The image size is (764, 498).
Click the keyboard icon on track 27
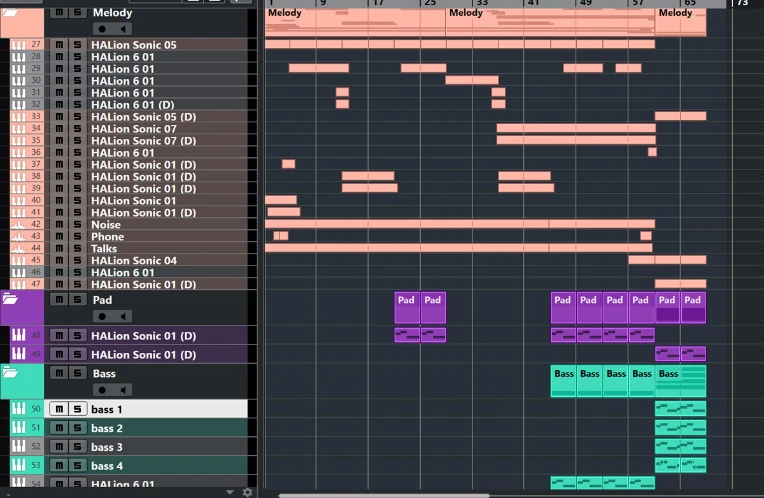[x=19, y=45]
